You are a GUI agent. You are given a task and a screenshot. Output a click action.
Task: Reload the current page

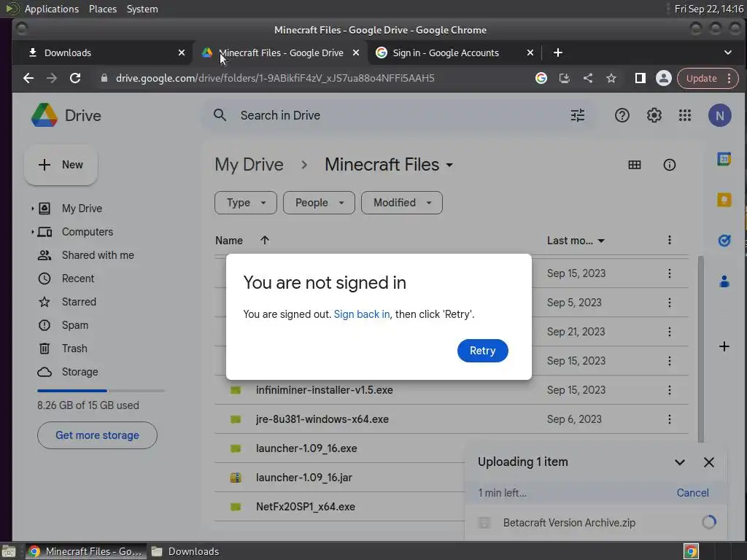click(x=75, y=78)
